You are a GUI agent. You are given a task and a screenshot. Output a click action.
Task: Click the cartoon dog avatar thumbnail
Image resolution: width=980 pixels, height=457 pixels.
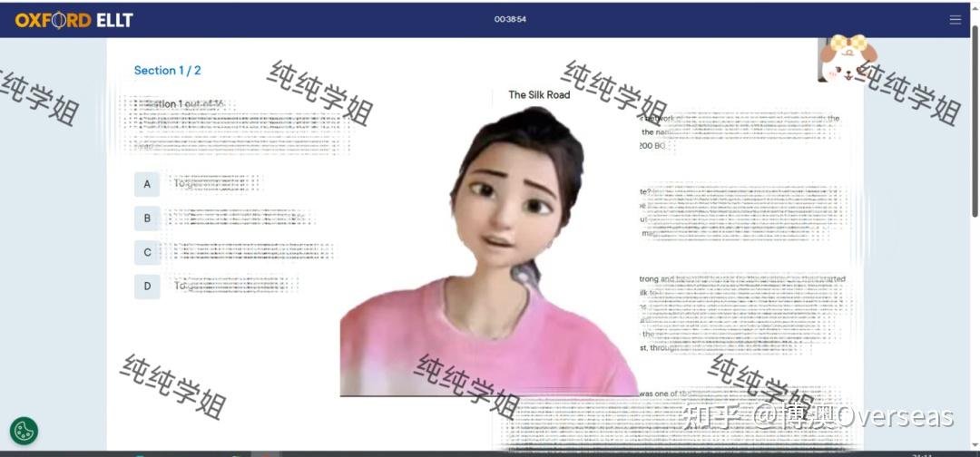(x=847, y=59)
